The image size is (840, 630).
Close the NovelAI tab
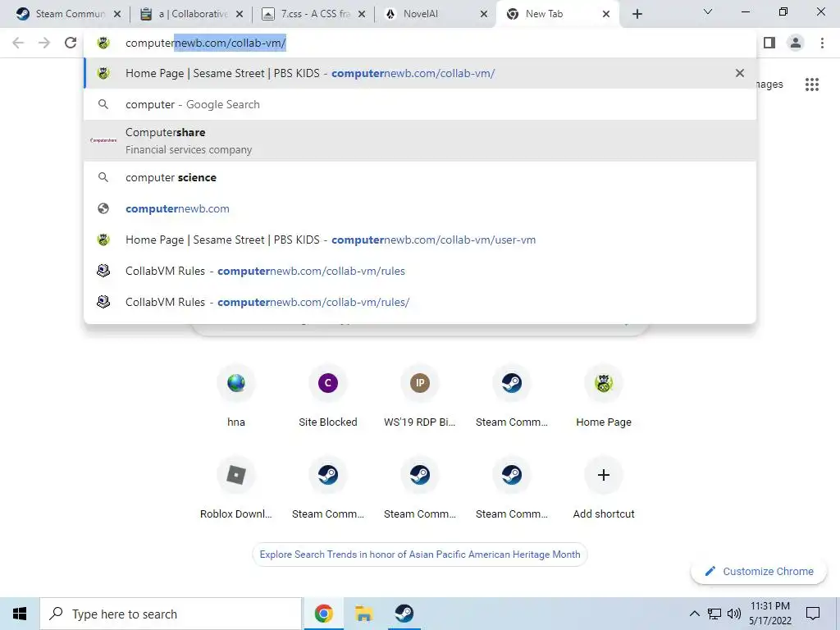click(x=484, y=14)
